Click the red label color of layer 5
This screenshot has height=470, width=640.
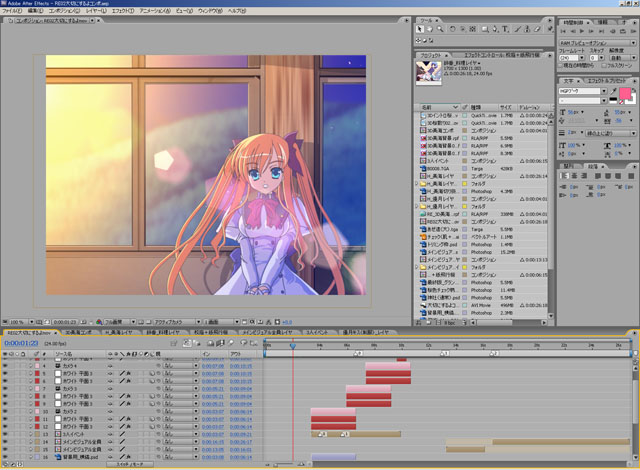pyautogui.click(x=37, y=373)
